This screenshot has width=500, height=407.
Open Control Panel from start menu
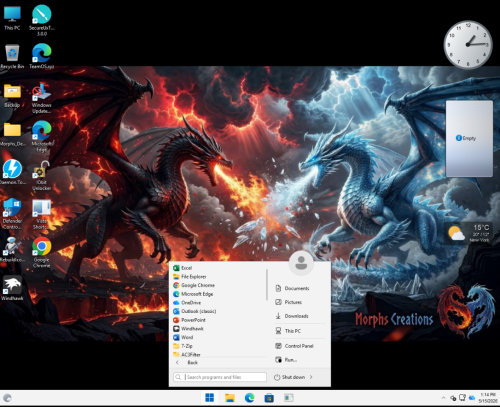point(299,346)
